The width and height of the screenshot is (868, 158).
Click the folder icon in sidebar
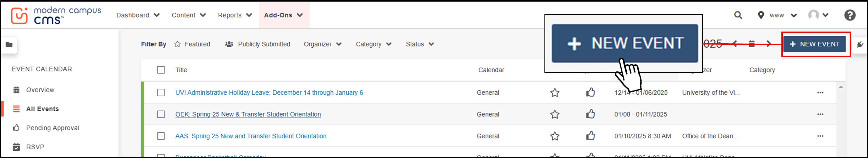point(9,45)
